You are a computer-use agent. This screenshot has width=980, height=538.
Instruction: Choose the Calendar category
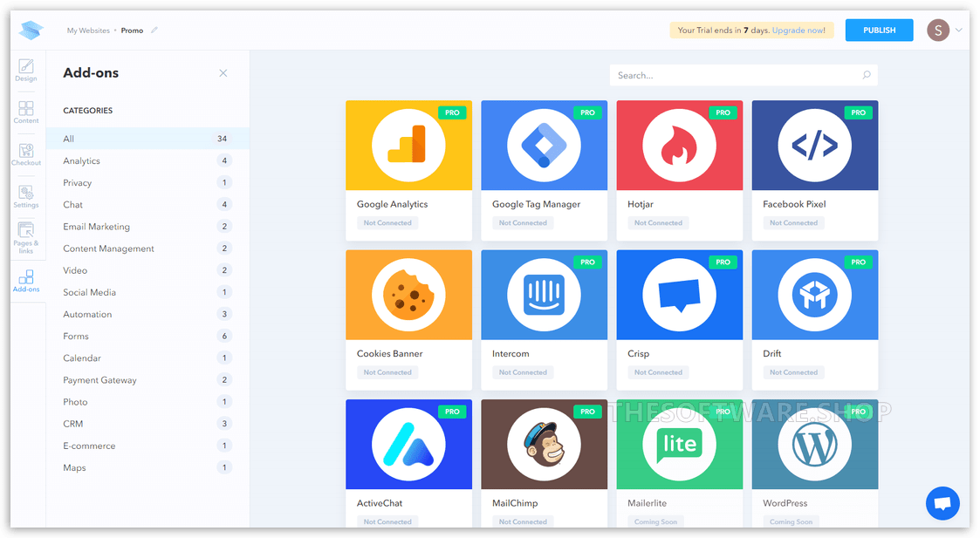pos(147,358)
